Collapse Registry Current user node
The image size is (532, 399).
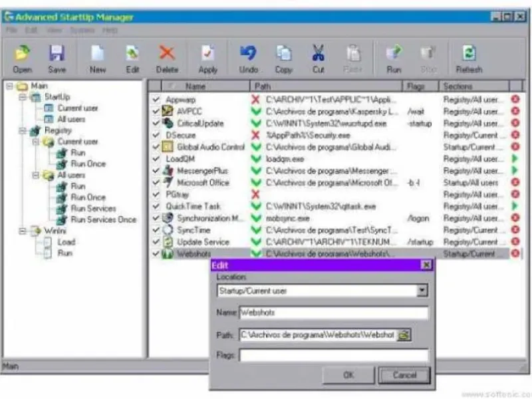tap(36, 142)
